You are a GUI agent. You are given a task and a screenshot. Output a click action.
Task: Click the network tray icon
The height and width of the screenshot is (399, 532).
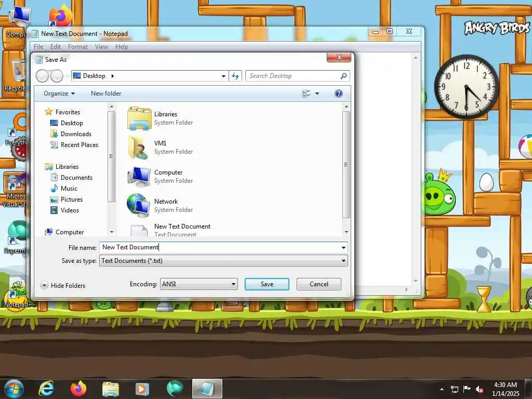click(454, 389)
